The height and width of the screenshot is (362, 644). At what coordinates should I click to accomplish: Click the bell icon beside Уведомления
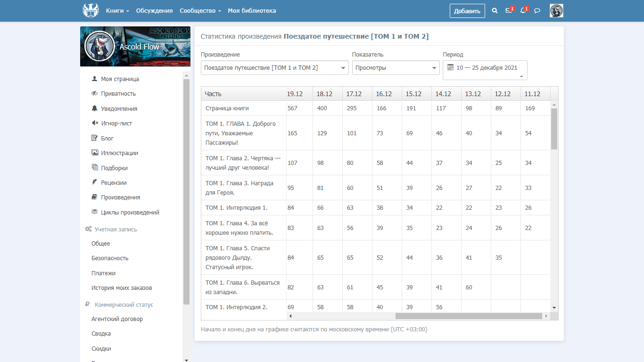[95, 108]
